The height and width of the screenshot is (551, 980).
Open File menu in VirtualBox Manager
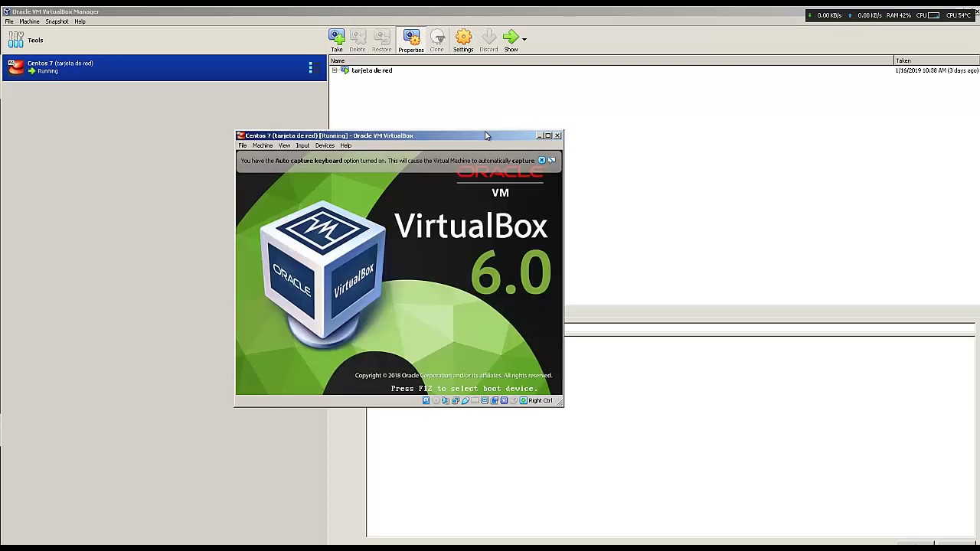tap(9, 21)
